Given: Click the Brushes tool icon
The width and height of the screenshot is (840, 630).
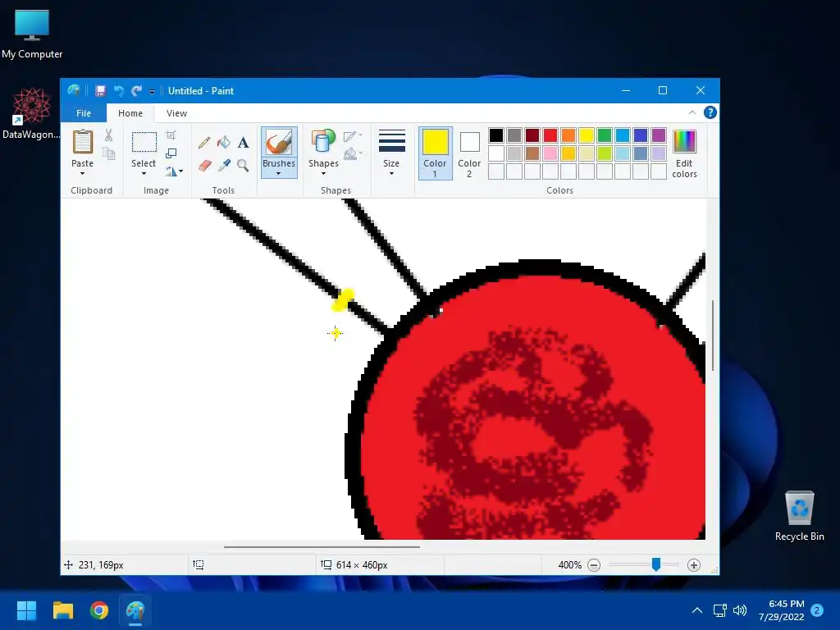Looking at the screenshot, I should 279,142.
